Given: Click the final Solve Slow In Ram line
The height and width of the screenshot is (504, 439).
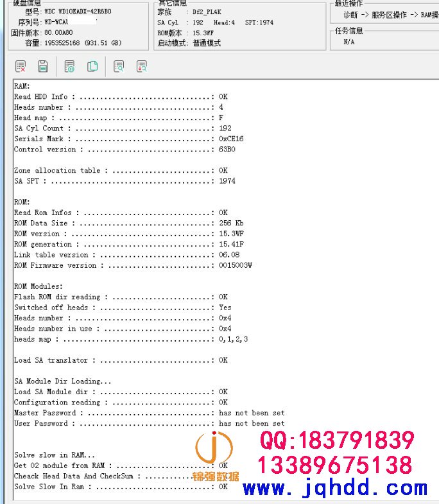Looking at the screenshot, I should click(x=121, y=487).
